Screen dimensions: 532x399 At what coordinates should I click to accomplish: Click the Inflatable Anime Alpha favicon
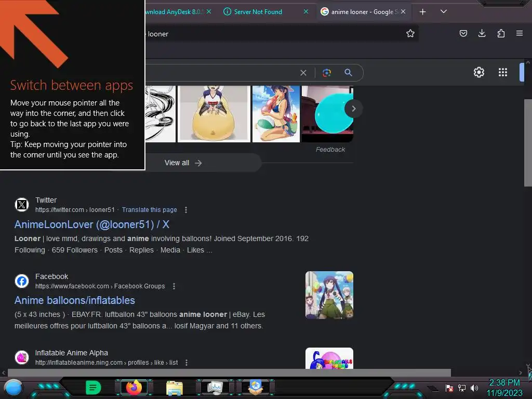[22, 357]
